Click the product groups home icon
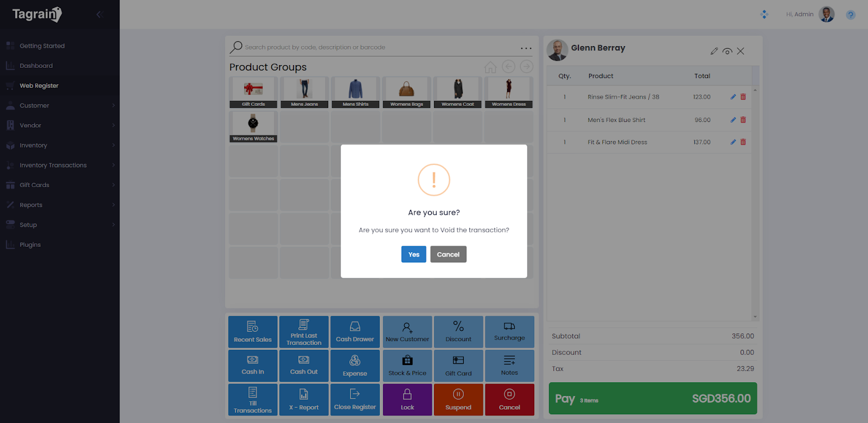 pyautogui.click(x=490, y=67)
